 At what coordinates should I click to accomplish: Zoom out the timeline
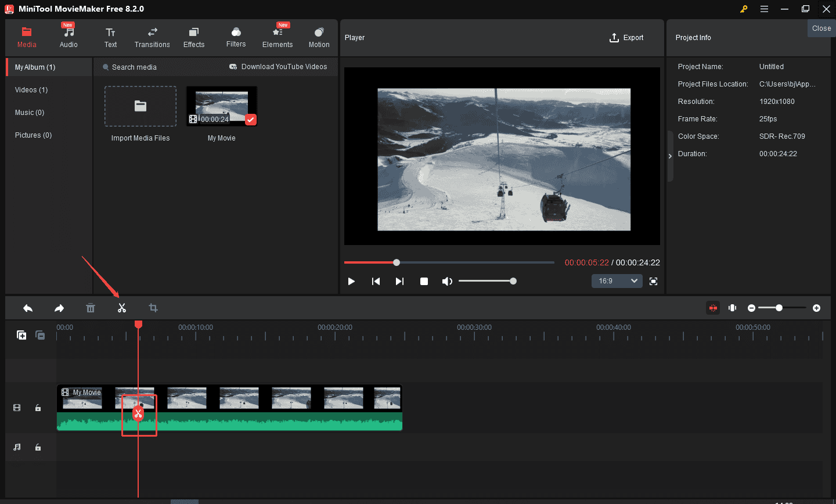click(751, 308)
